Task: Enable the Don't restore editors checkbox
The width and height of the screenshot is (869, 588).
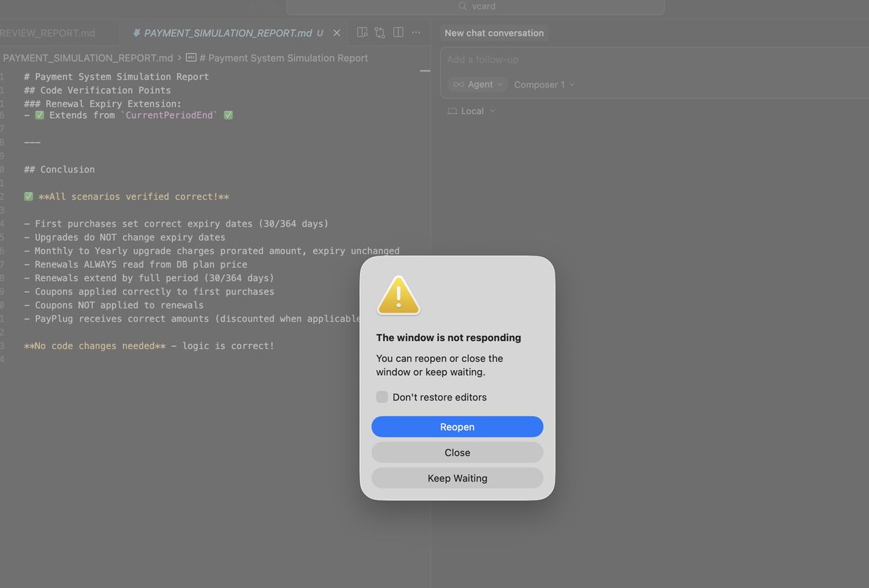Action: 382,397
